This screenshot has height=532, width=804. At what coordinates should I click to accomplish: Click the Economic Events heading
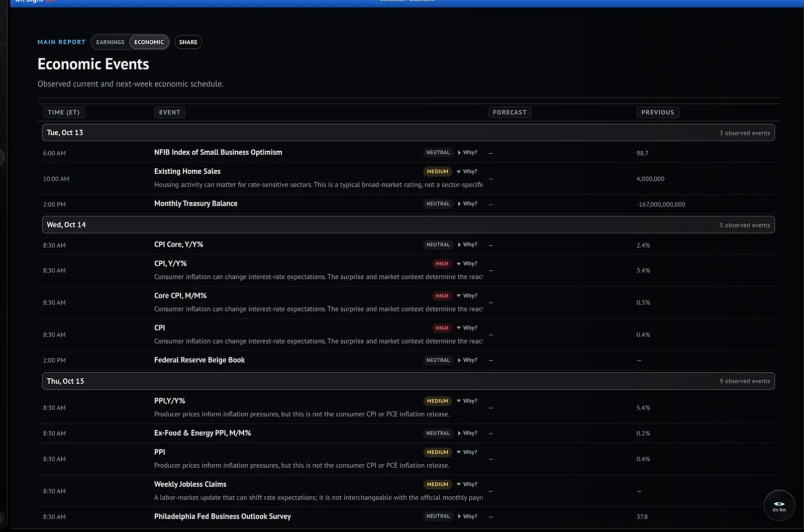(x=93, y=64)
